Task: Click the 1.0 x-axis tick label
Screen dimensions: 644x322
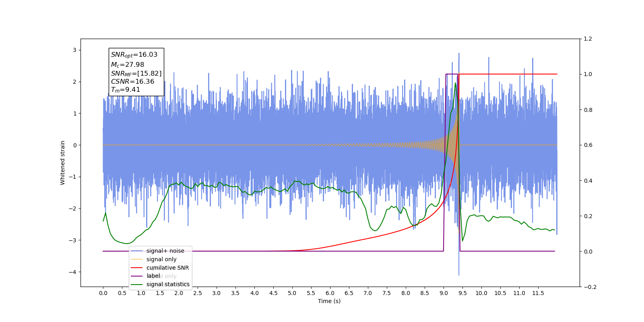Action: pyautogui.click(x=141, y=293)
